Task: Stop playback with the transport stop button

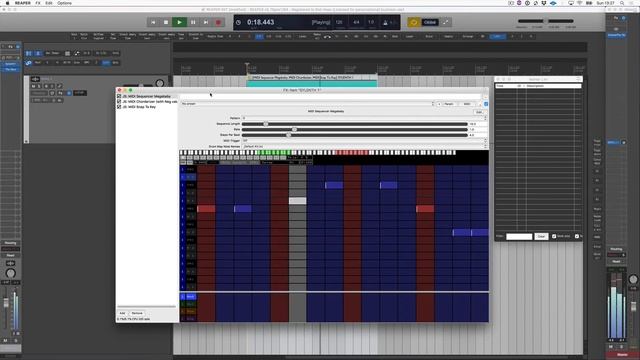Action: pos(166,22)
